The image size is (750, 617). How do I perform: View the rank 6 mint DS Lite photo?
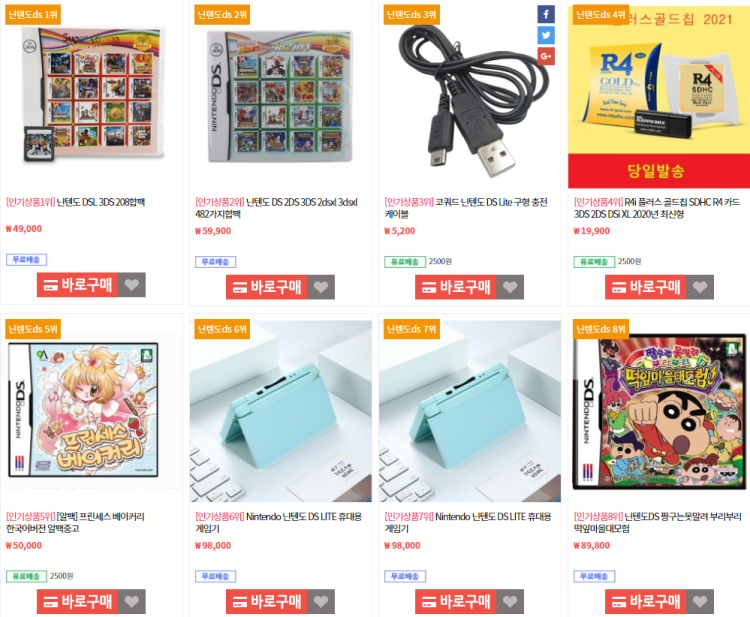pyautogui.click(x=281, y=411)
